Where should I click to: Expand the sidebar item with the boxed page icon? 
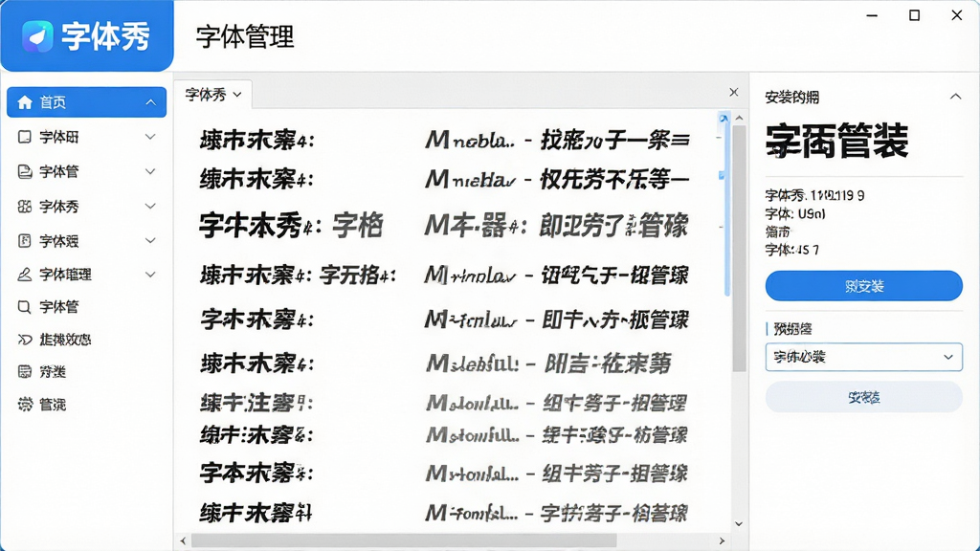[150, 240]
